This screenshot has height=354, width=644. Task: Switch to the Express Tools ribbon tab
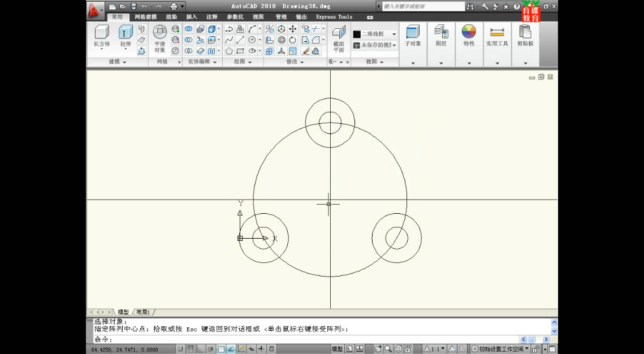(334, 17)
